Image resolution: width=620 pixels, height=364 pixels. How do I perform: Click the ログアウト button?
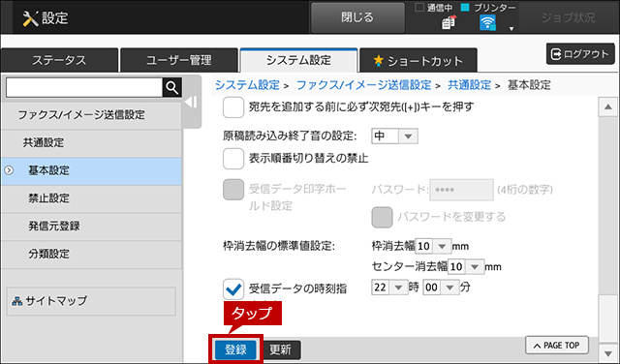coord(580,54)
